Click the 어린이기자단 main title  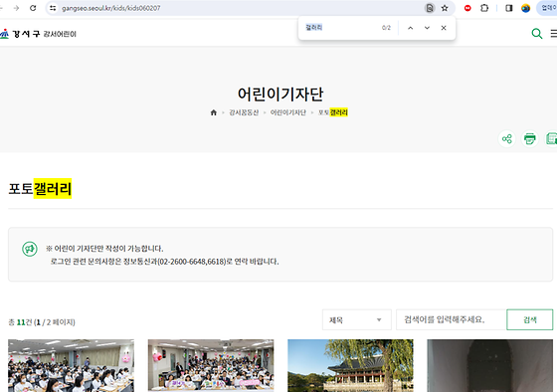tap(280, 94)
